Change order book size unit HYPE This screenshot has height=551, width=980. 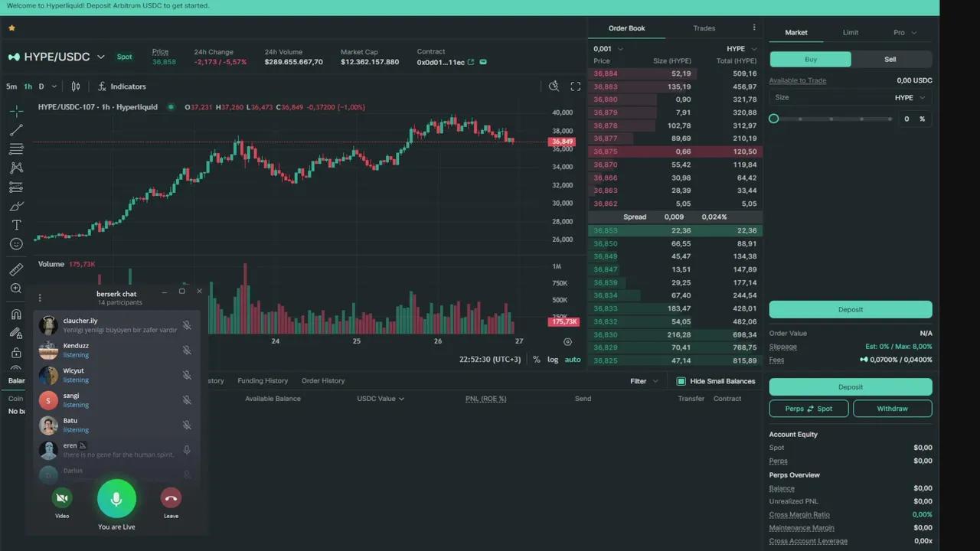[742, 49]
